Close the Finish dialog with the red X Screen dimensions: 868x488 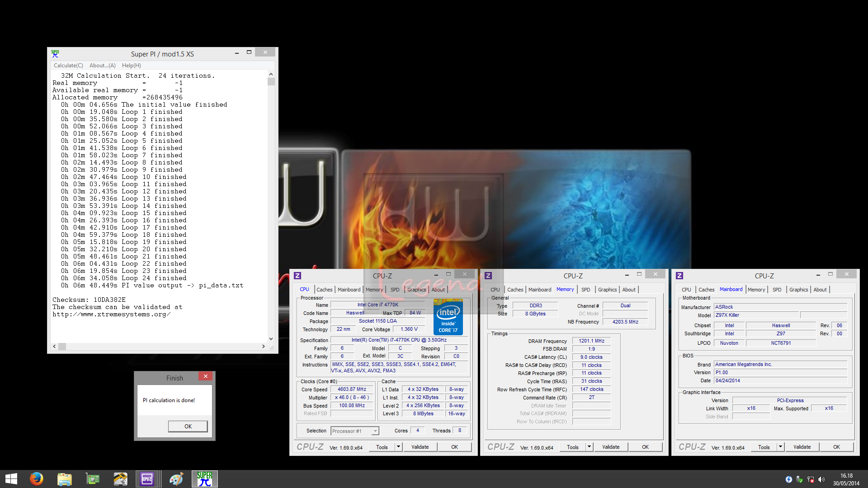[x=205, y=376]
